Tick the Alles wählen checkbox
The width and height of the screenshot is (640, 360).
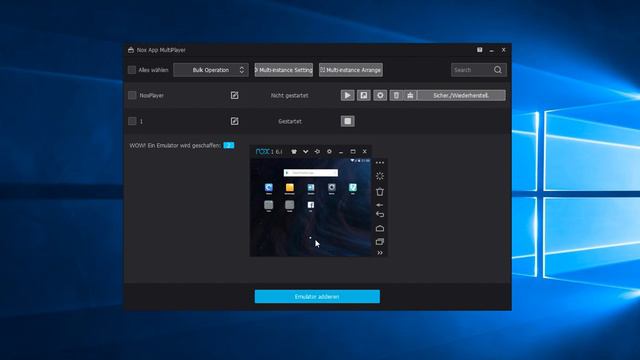coord(132,70)
